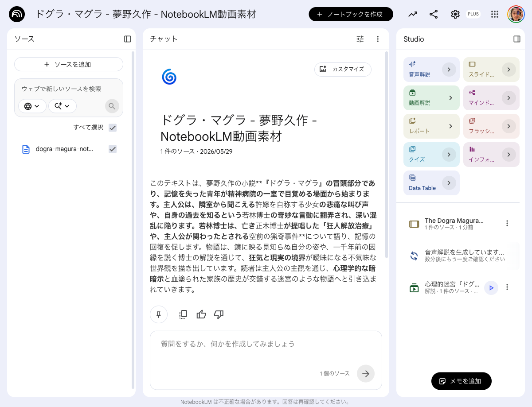Click カスタマイズ button

[343, 69]
